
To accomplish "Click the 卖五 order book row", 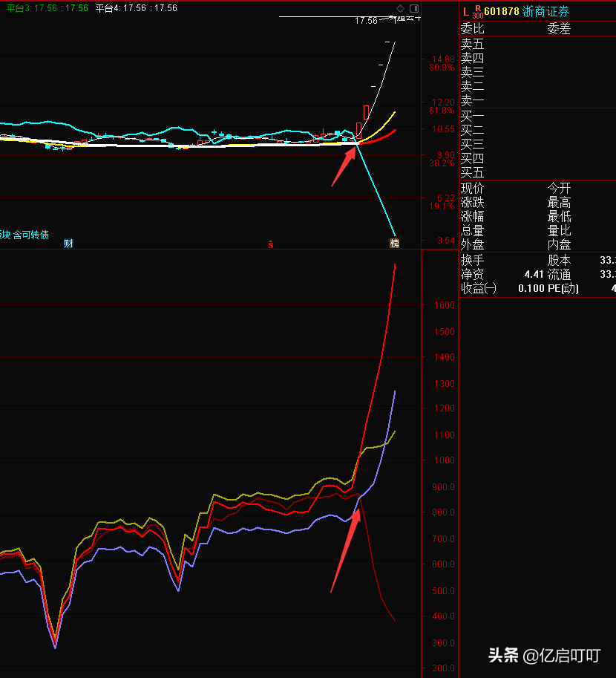I will 472,44.
